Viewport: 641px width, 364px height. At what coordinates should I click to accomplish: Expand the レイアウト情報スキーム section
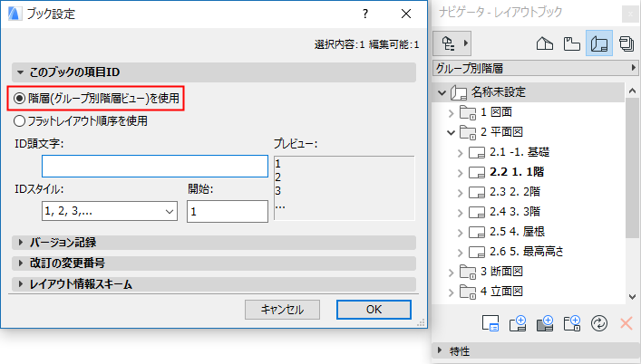(x=20, y=284)
